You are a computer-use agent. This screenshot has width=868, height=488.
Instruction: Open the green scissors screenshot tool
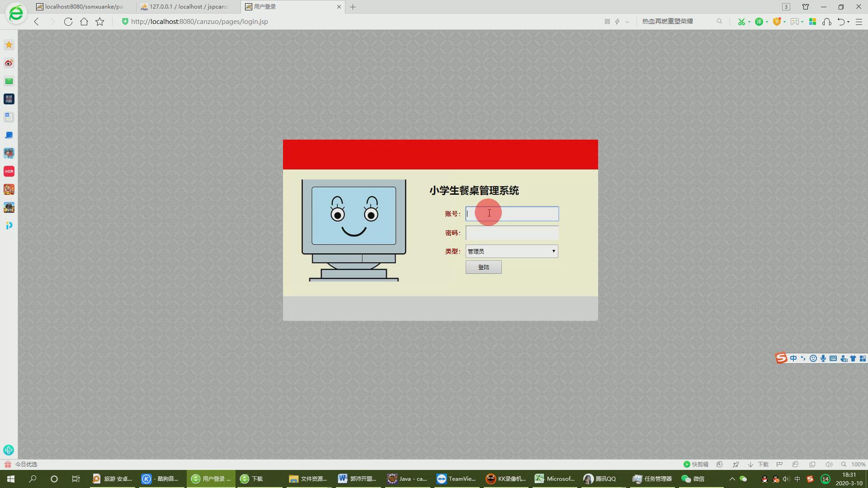[741, 22]
